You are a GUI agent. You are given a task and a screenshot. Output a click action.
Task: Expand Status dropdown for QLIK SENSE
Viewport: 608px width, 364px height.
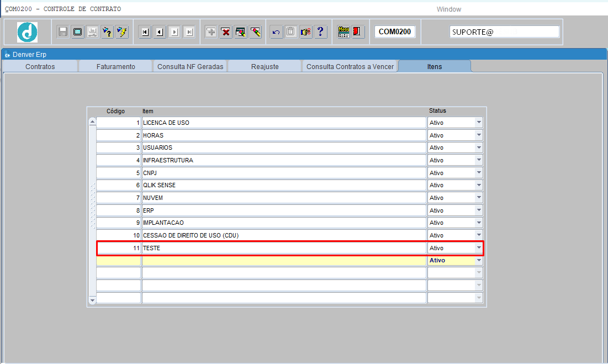pos(479,185)
